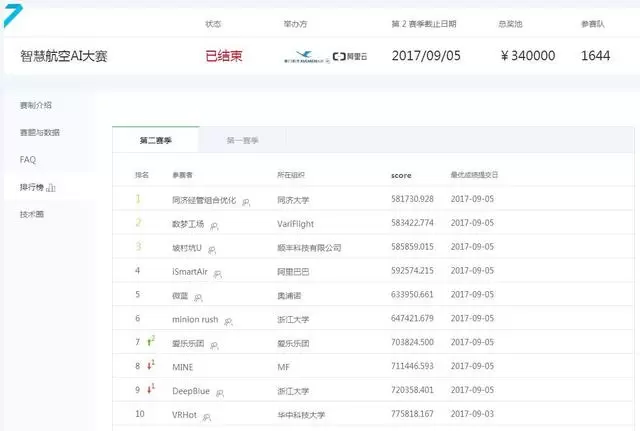Click team members icon next to iSmartAir

point(217,272)
